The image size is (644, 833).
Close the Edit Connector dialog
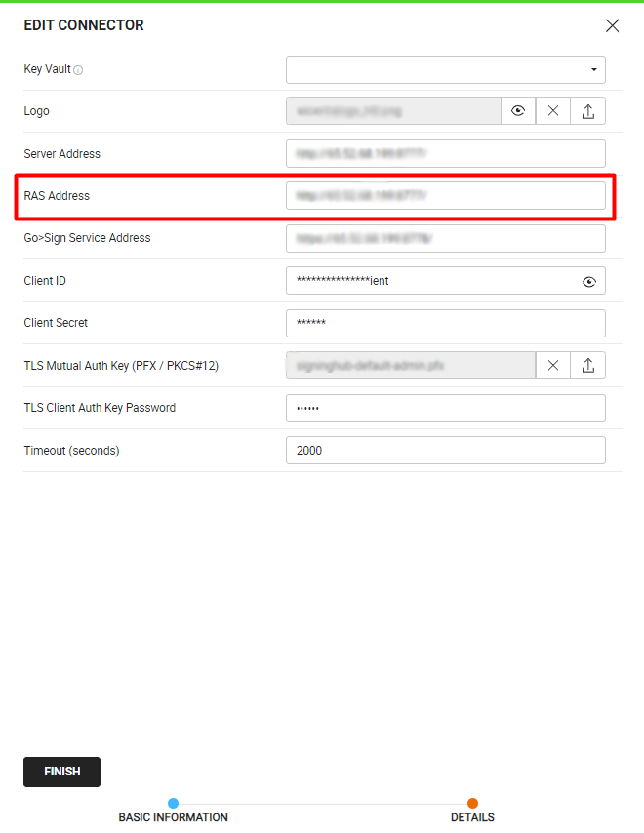pos(612,26)
